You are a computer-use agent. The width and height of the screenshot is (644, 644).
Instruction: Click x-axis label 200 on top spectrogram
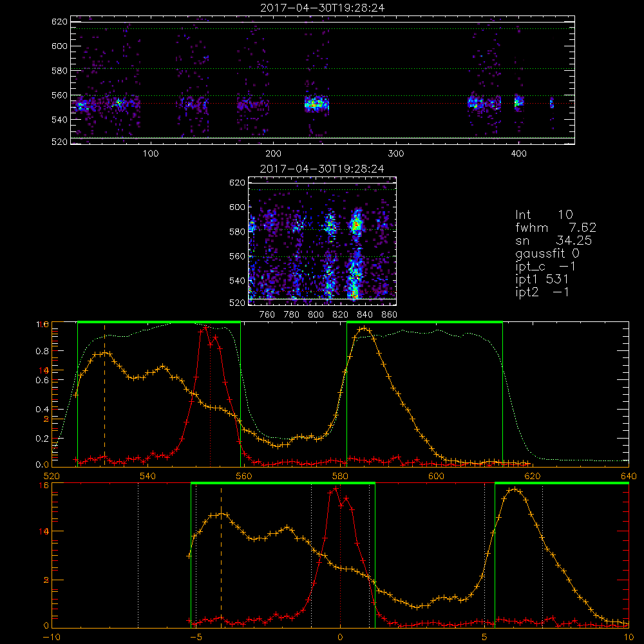(x=273, y=154)
